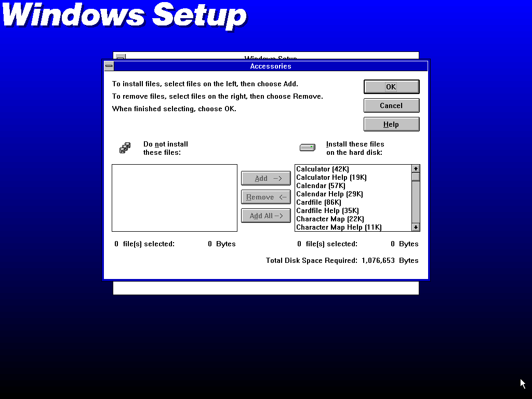Click the Remove button
Screen dimensions: 532x399
(x=265, y=197)
